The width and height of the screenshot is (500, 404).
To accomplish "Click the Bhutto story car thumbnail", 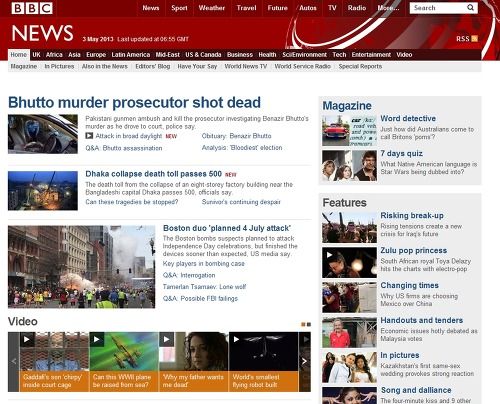I will (x=43, y=134).
